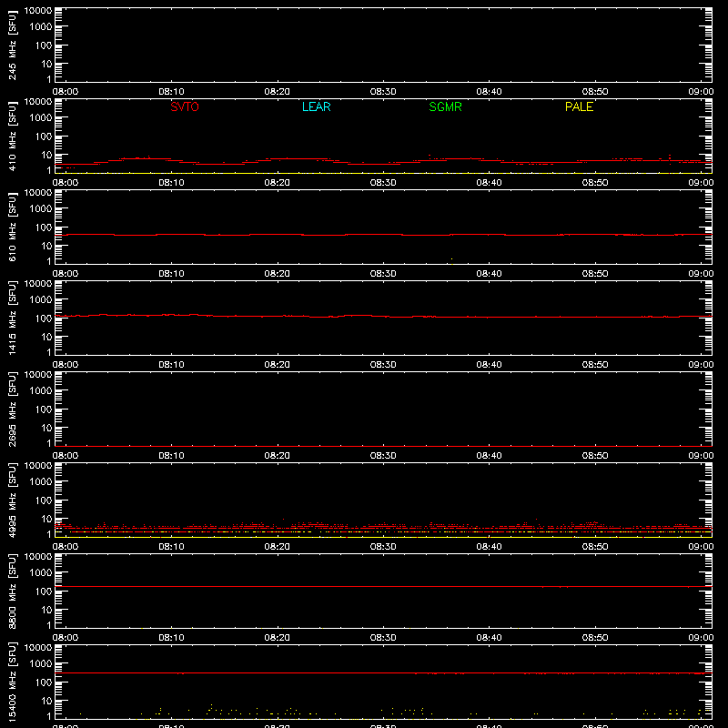Click 08:20 time label below 4995 MHz plot

(278, 547)
